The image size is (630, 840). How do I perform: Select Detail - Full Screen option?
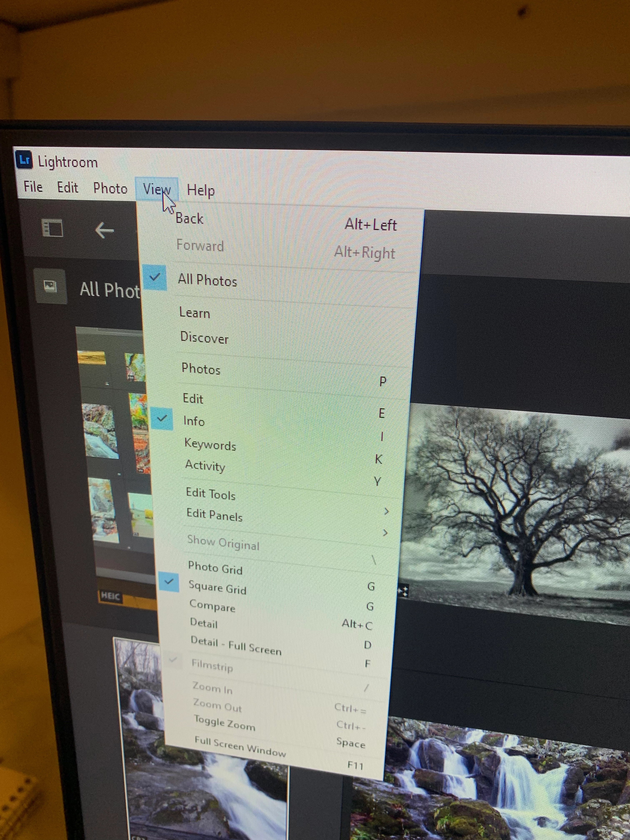coord(236,646)
